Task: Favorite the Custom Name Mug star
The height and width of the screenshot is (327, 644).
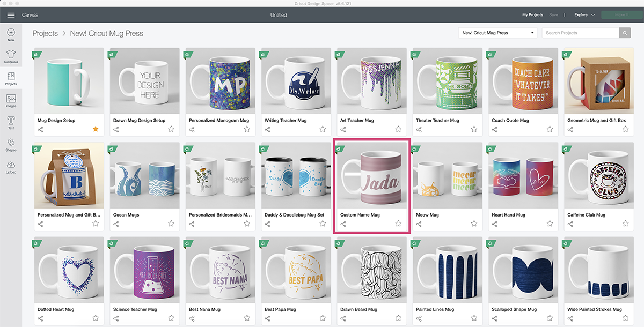Action: pyautogui.click(x=398, y=224)
